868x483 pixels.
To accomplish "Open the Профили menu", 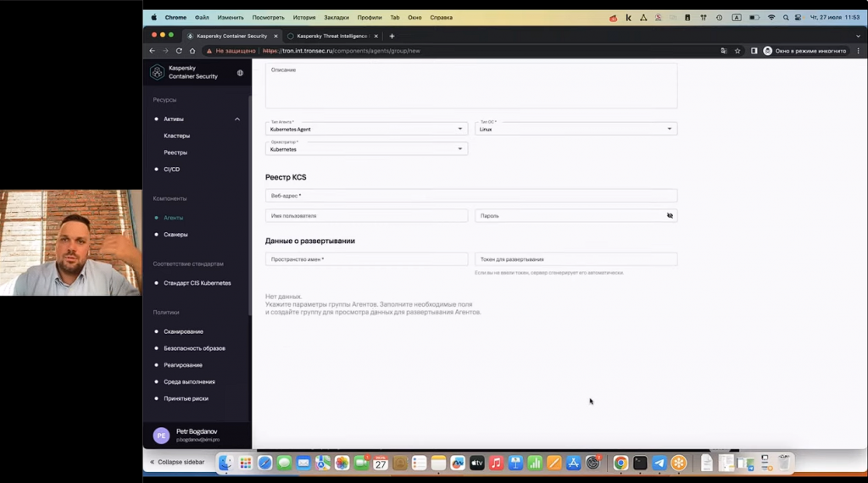I will click(370, 18).
